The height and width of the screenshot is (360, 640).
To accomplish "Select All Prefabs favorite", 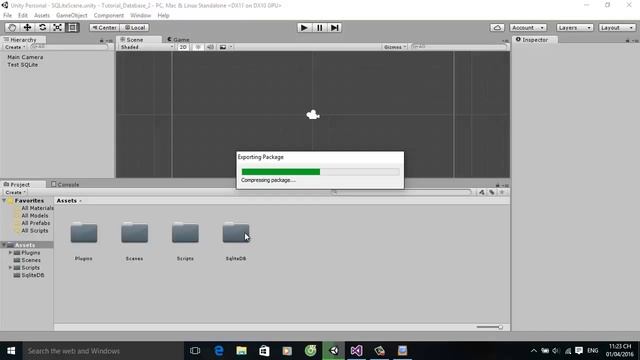I will 36,223.
